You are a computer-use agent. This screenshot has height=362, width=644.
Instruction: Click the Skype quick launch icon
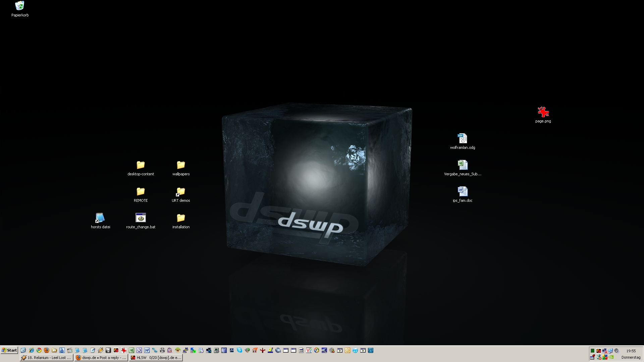click(239, 350)
